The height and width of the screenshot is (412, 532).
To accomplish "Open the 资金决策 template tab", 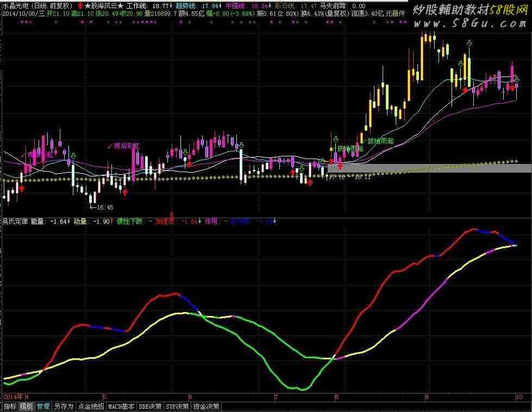I will (x=206, y=406).
